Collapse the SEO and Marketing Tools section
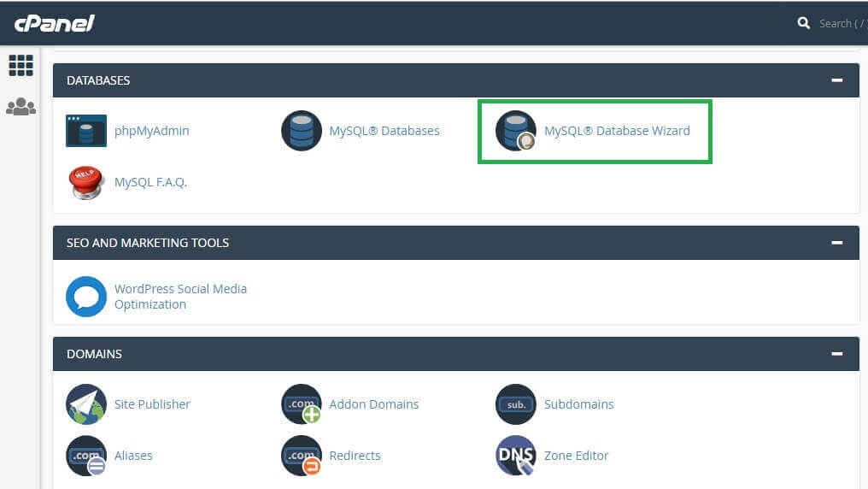This screenshot has height=489, width=868. (836, 243)
